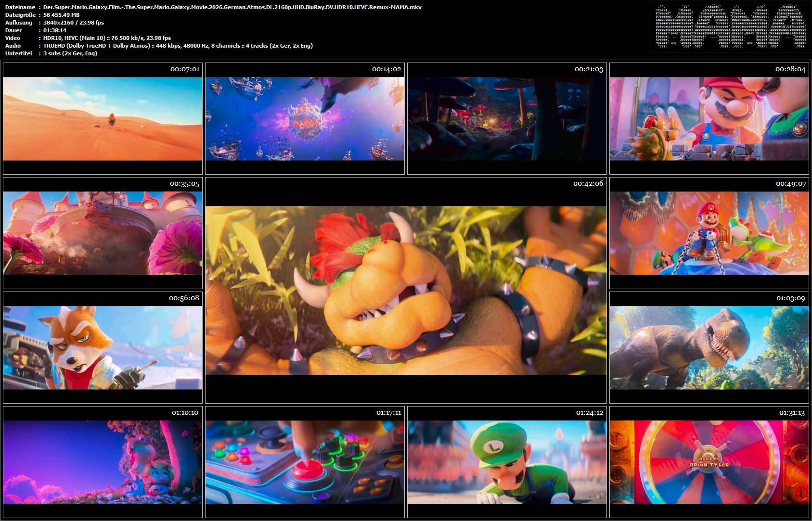This screenshot has height=521, width=812.
Task: Select the Luigi close-up thumbnail
Action: pos(507,462)
